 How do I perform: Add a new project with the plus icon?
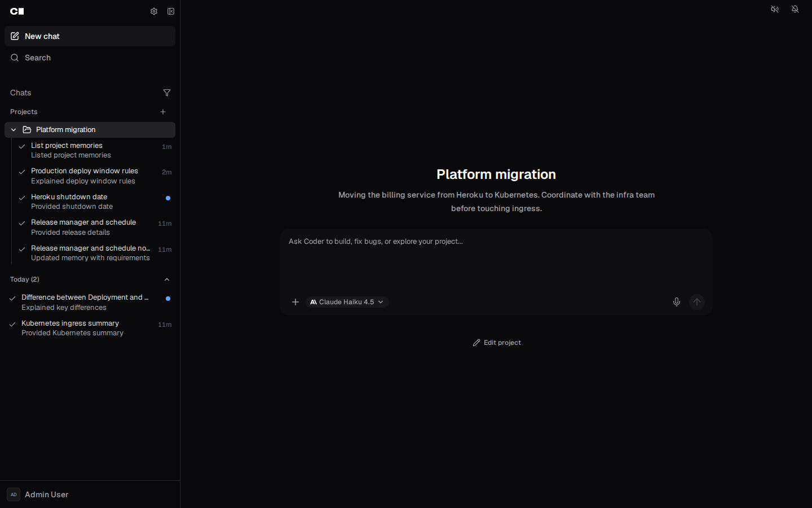pyautogui.click(x=163, y=112)
